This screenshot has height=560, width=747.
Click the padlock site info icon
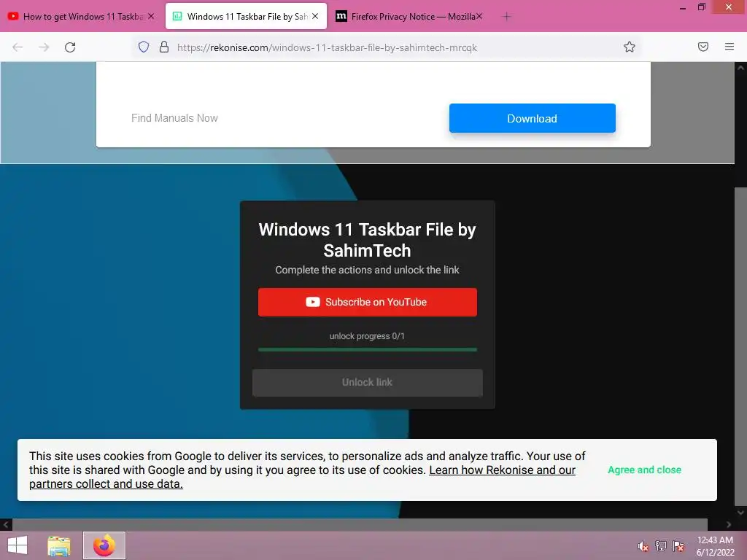(x=164, y=47)
